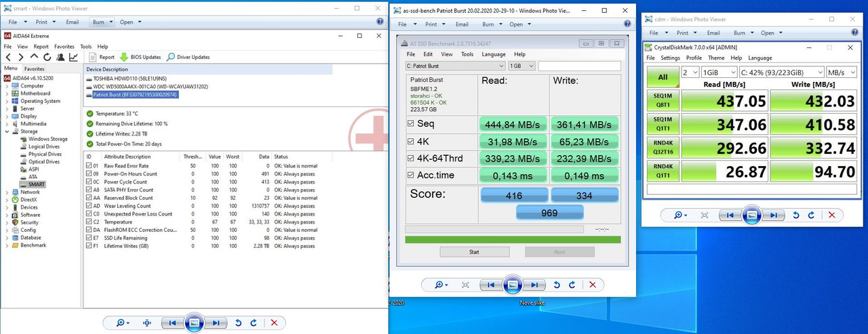The width and height of the screenshot is (868, 334).
Task: Toggle the 4K-64Thrd checkbox in AS SSD
Action: tap(411, 159)
